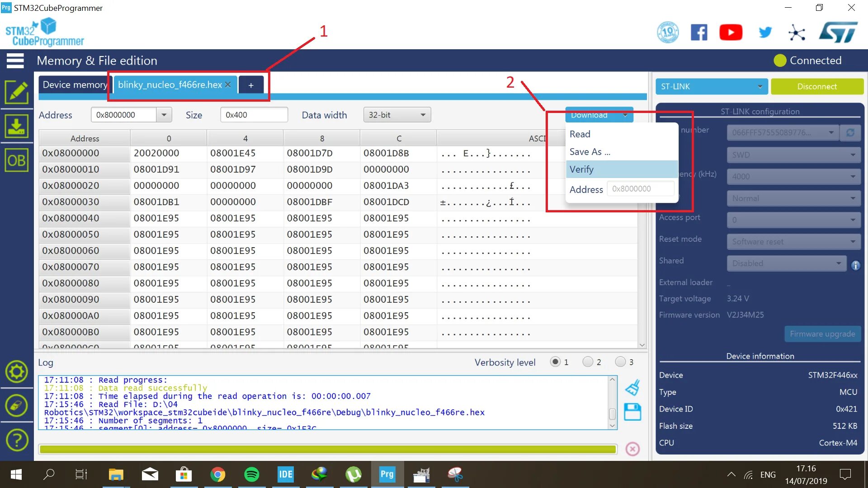Screen dimensions: 868x488
Task: Save the log with floppy disk icon
Action: [x=632, y=412]
